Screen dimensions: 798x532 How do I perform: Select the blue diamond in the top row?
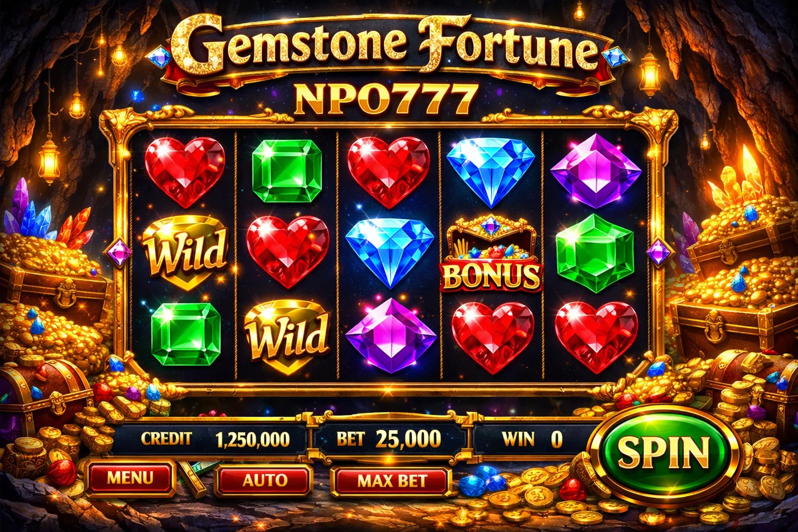coord(490,170)
